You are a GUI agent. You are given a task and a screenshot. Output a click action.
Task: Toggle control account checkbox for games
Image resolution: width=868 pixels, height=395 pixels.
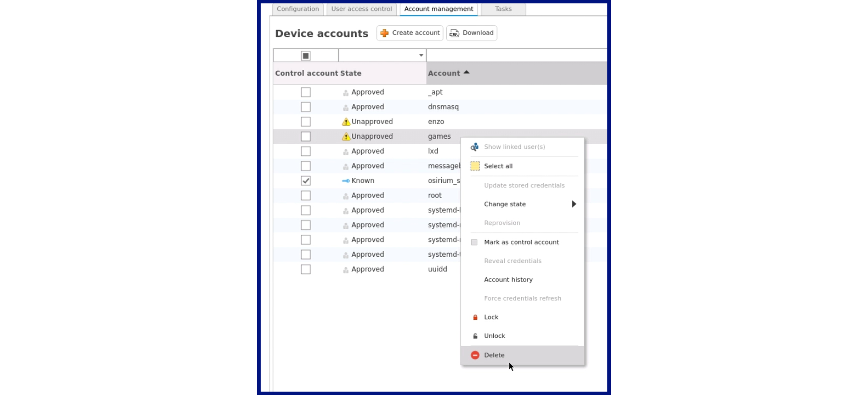(306, 136)
